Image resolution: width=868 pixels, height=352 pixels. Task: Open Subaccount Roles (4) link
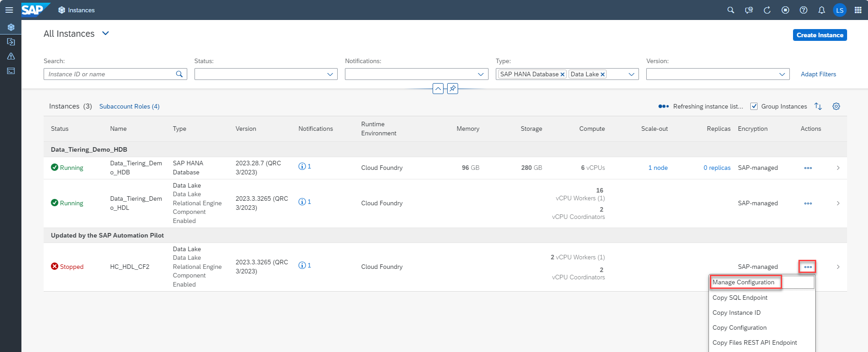[130, 106]
